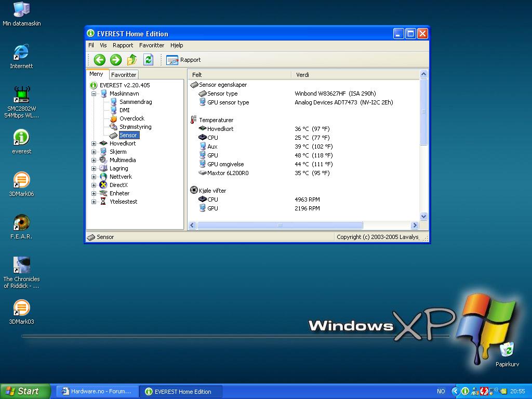Open the Vis menu
This screenshot has height=399, width=532.
(x=103, y=45)
